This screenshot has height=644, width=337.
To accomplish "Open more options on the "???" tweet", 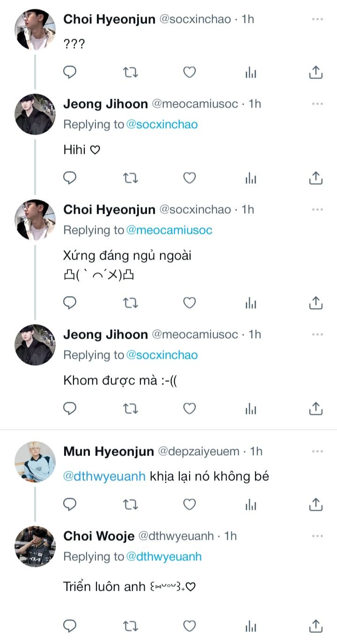I will [x=317, y=19].
